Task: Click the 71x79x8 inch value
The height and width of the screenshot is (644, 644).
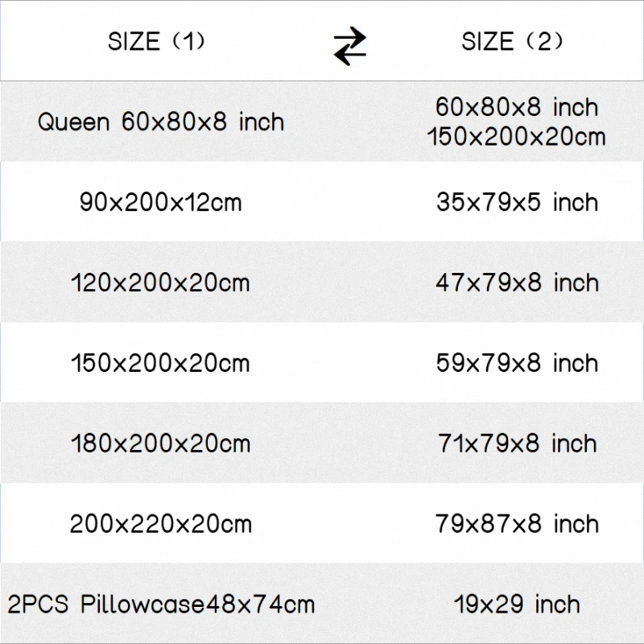Action: [517, 444]
